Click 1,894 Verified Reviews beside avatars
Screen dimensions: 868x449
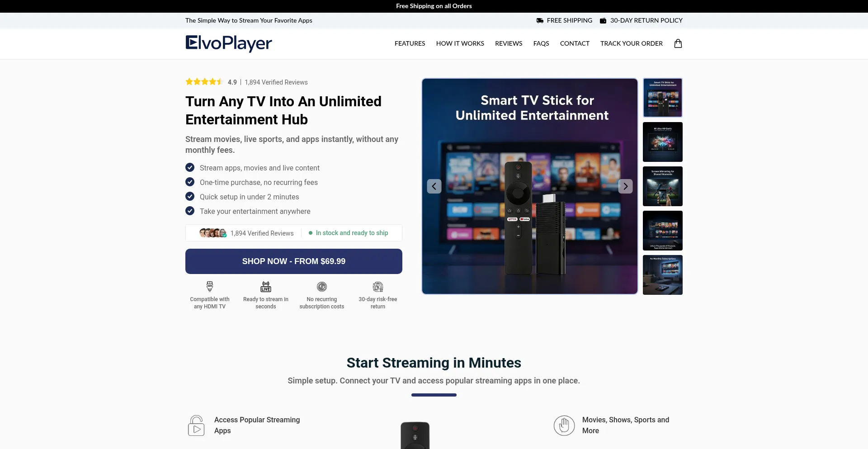click(262, 233)
